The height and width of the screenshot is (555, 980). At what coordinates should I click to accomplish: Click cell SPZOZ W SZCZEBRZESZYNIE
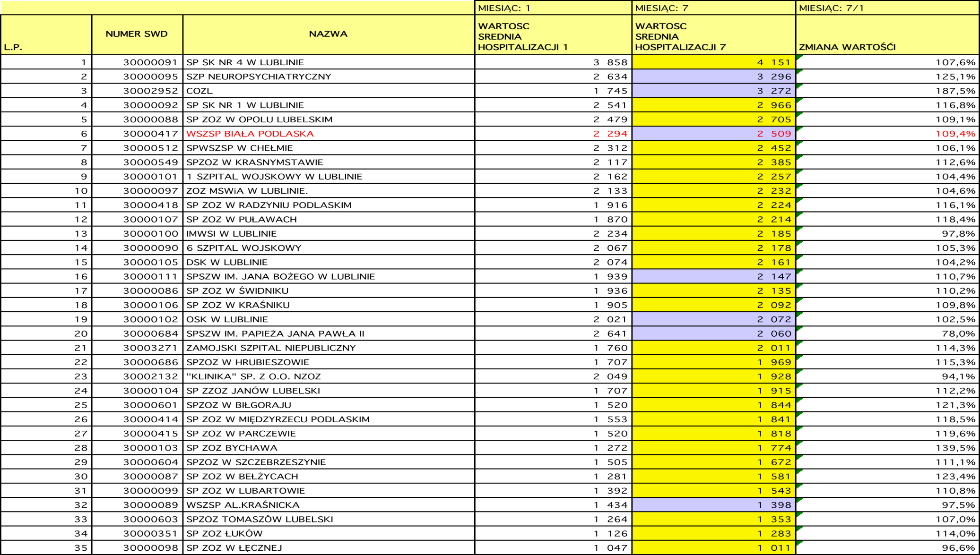329,462
